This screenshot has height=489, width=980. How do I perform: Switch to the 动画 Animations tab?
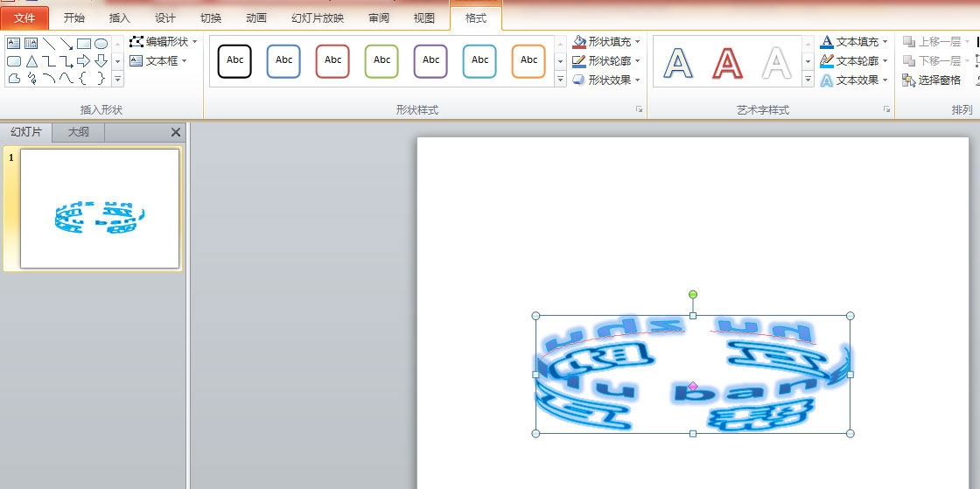tap(256, 17)
